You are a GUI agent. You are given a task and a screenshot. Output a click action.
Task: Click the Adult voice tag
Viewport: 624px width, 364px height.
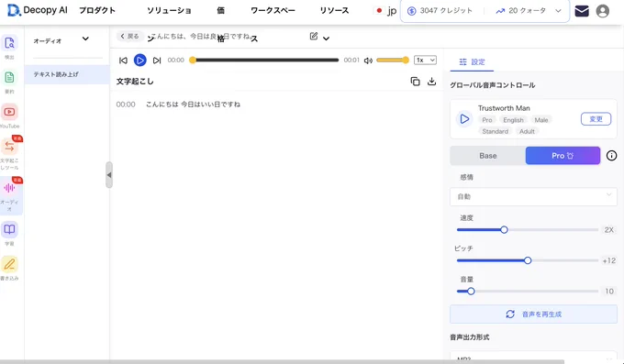[527, 131]
